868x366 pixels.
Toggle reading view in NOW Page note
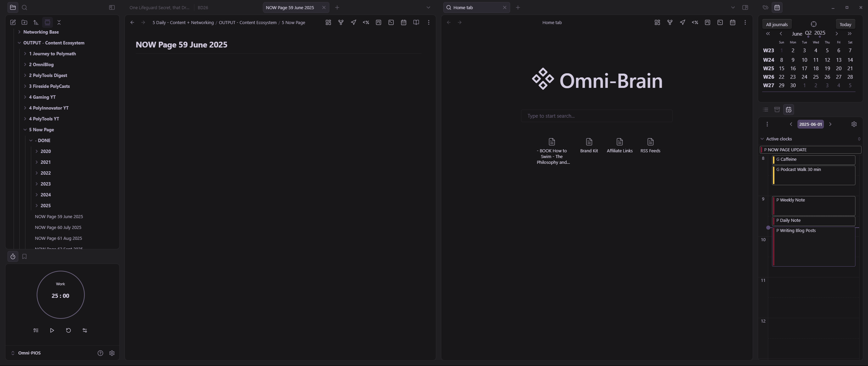pyautogui.click(x=416, y=22)
